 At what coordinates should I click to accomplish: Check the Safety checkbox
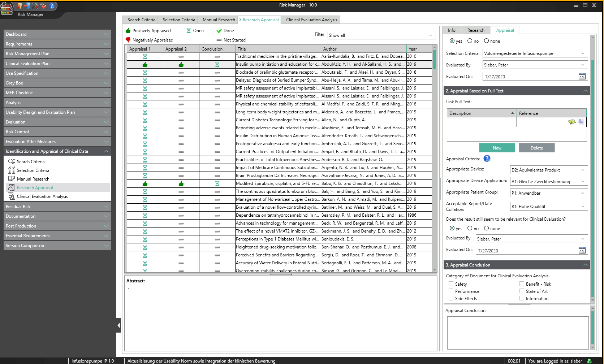[451, 284]
